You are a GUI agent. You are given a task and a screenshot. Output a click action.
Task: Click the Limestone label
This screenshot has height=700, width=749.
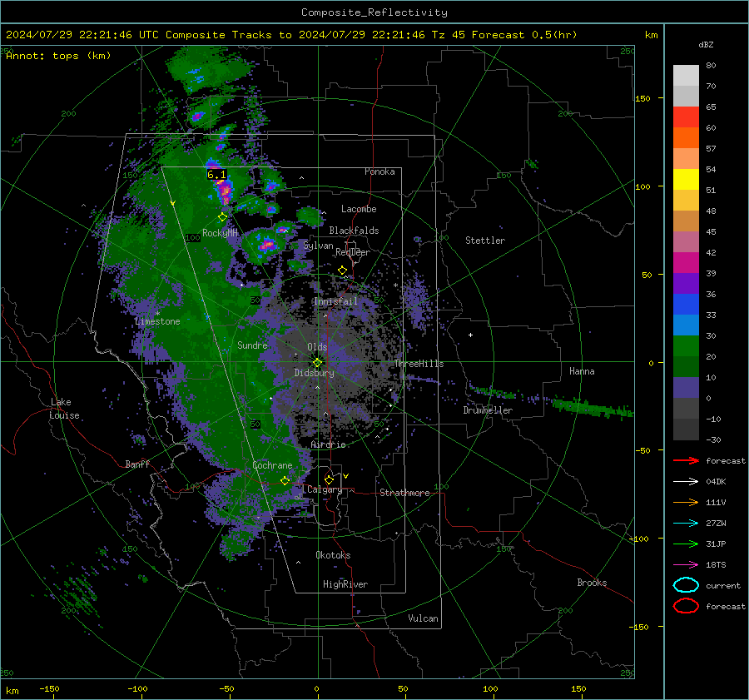click(157, 321)
